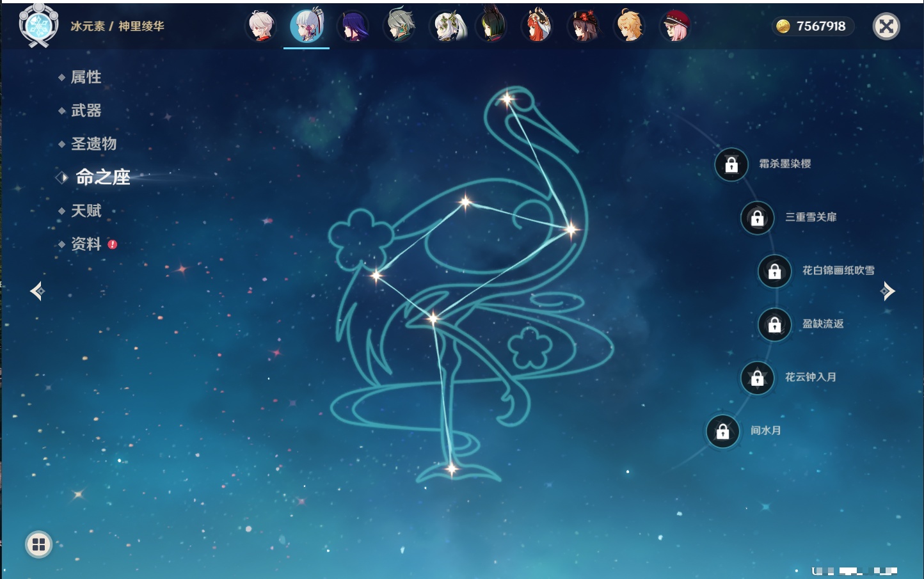Choose the pink-haired red beret character
The width and height of the screenshot is (924, 579).
coord(675,26)
